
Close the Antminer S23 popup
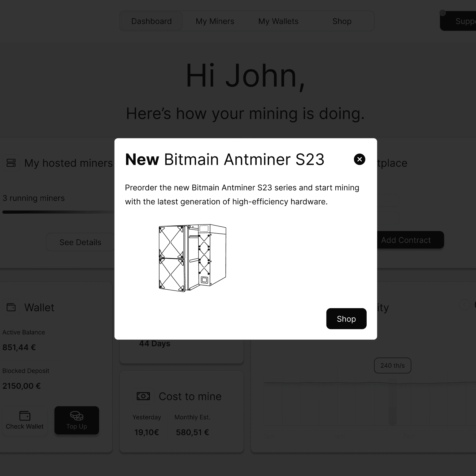359,159
